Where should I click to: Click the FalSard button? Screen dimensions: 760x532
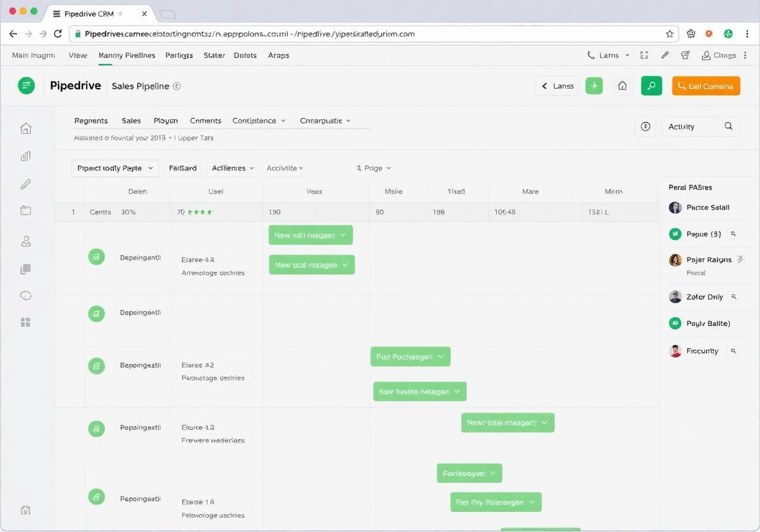click(x=183, y=168)
